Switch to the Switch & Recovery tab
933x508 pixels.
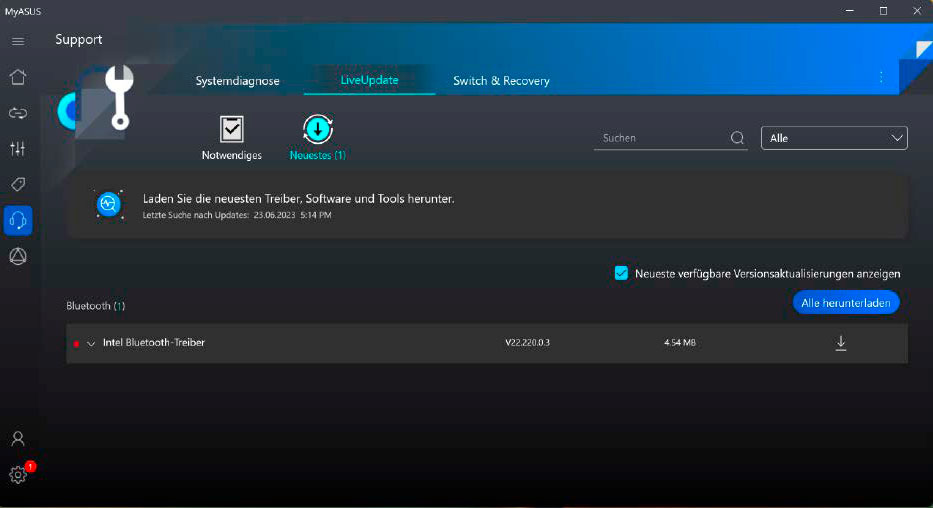coord(501,81)
